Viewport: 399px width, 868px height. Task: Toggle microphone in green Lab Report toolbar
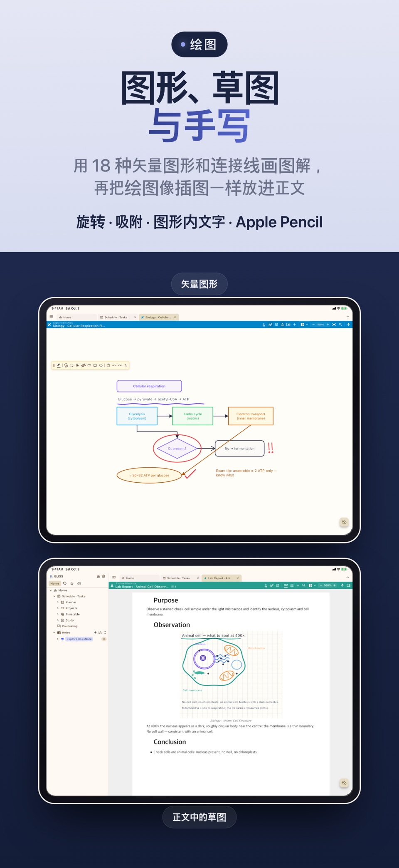(342, 585)
